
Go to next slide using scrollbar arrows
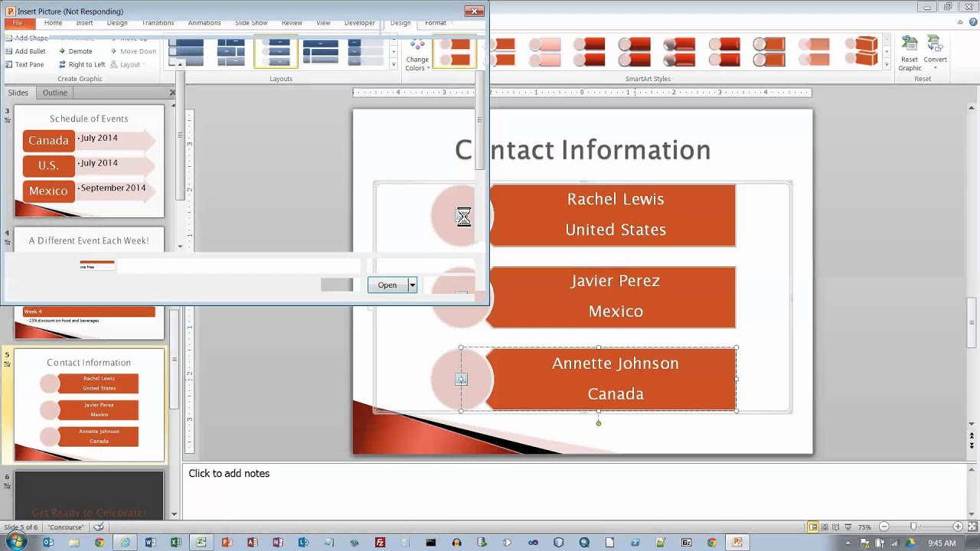(x=972, y=447)
